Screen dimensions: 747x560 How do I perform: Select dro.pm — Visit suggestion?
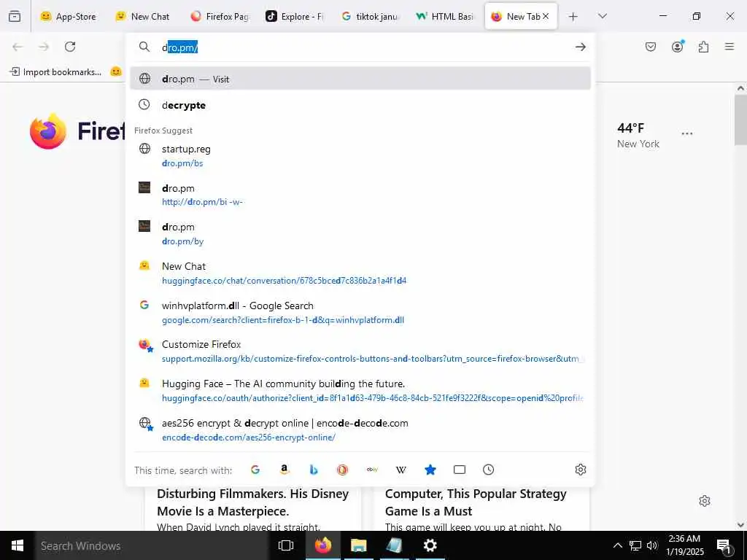point(360,79)
